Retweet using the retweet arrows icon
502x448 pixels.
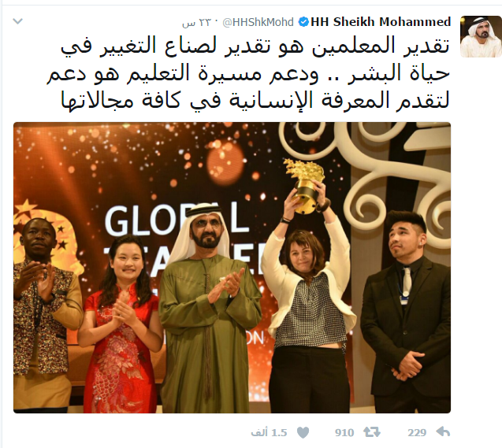click(x=372, y=433)
